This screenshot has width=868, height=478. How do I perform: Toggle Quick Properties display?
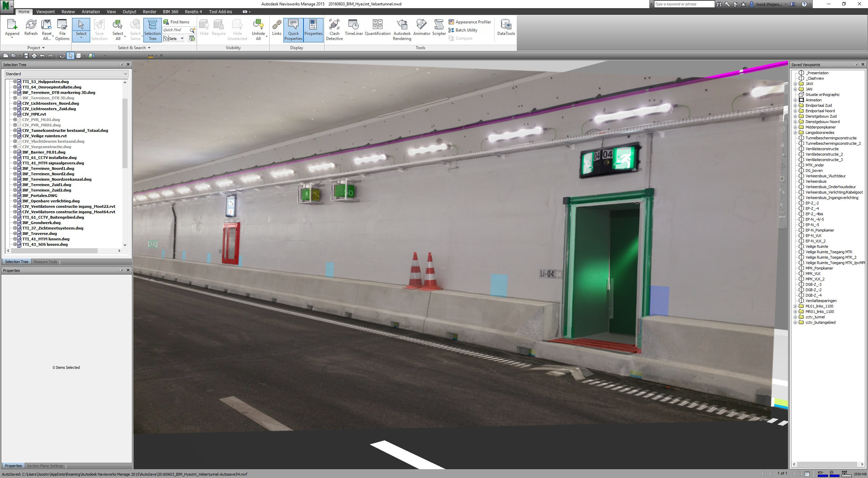point(293,30)
